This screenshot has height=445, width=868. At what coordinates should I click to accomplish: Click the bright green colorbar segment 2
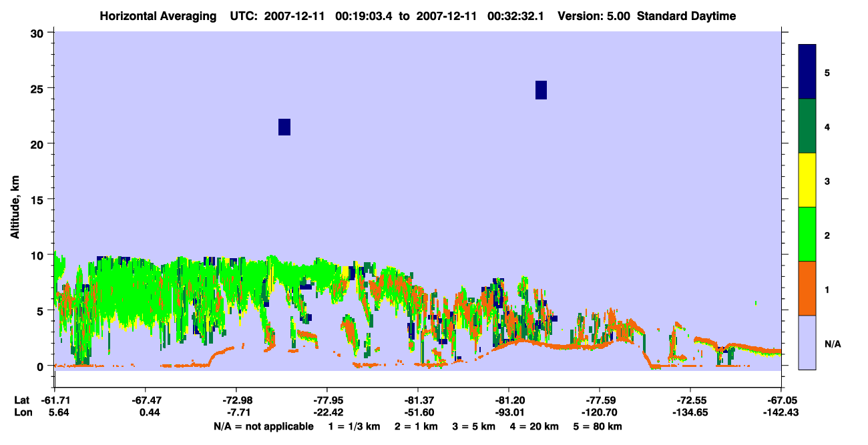[807, 234]
